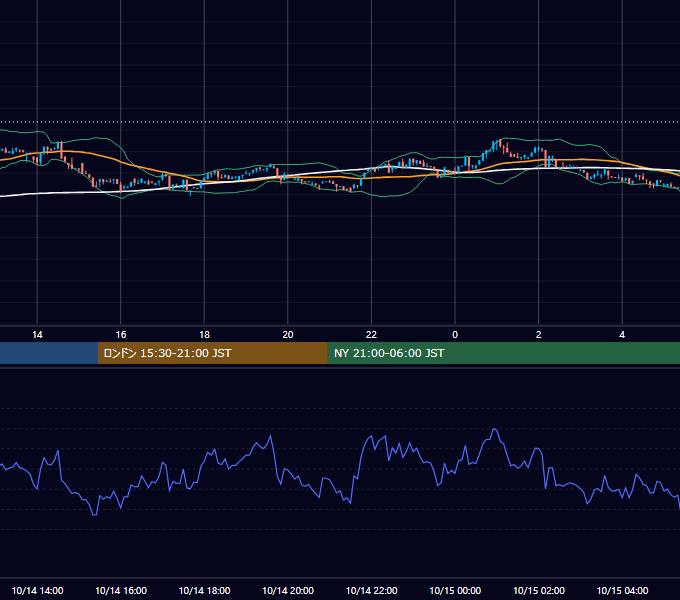The height and width of the screenshot is (600, 680).
Task: Click hour label 0 on chart axis
Action: coord(455,335)
